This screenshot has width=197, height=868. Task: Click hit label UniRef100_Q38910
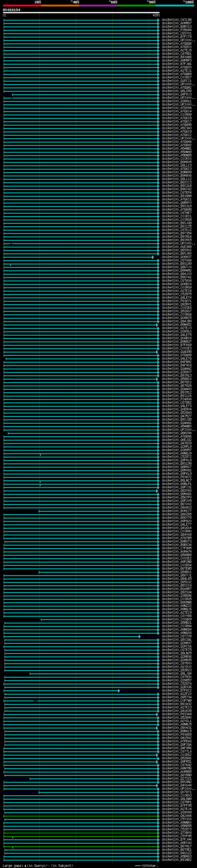click(x=177, y=332)
